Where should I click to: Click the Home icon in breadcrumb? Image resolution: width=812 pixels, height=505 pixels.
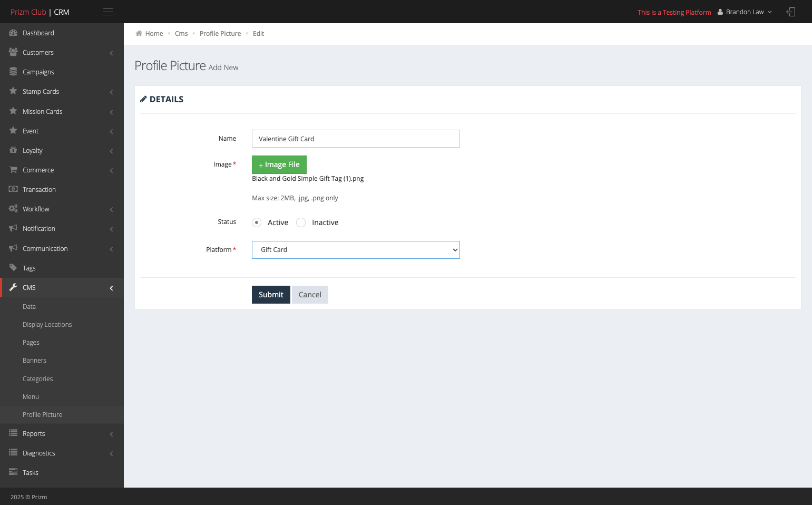click(139, 33)
